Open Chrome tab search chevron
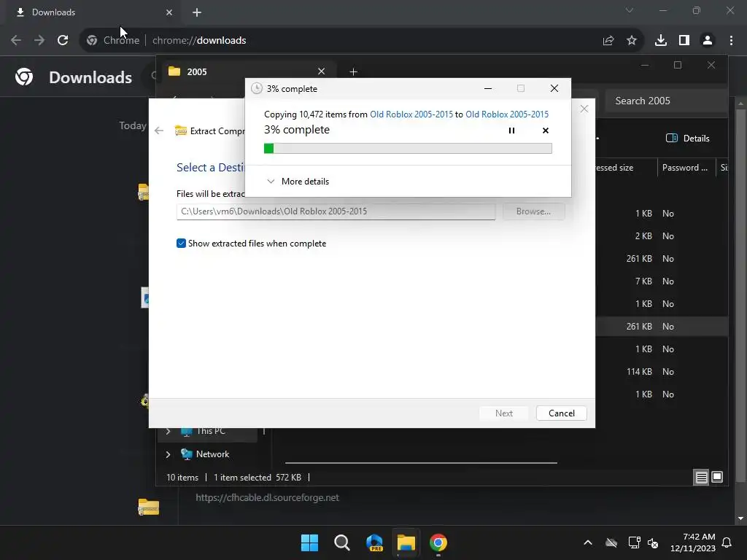The image size is (747, 560). point(630,10)
